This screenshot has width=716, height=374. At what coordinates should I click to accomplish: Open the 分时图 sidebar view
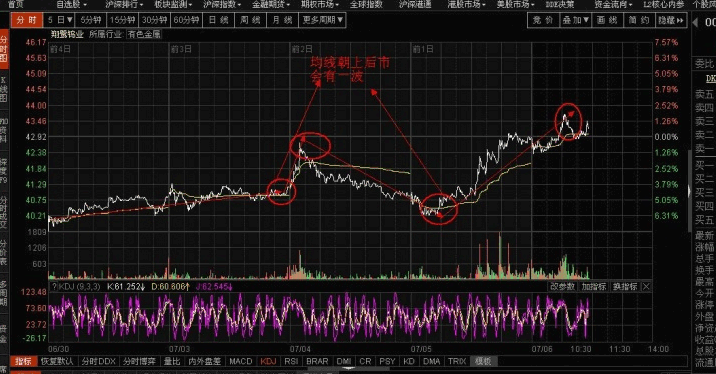(x=4, y=49)
